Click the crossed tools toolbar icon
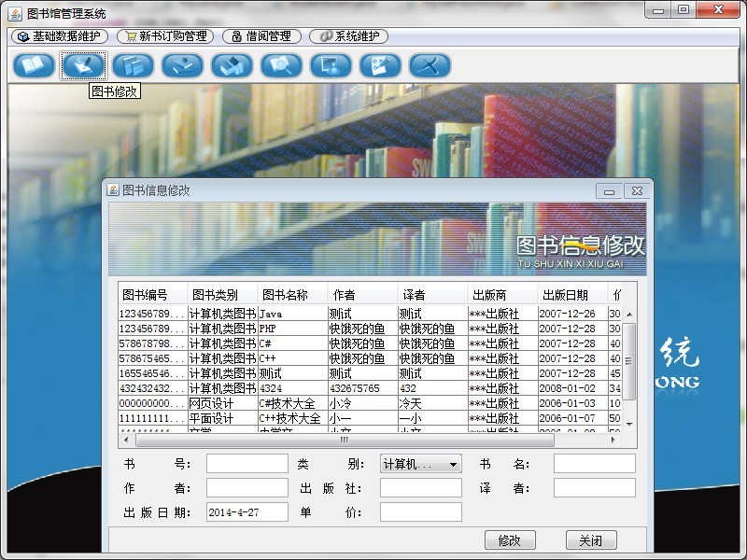747x560 pixels. coord(430,65)
